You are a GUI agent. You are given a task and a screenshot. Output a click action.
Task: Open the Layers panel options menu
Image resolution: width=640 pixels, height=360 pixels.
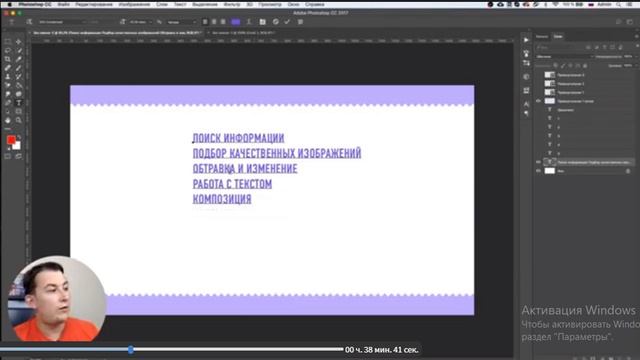636,37
